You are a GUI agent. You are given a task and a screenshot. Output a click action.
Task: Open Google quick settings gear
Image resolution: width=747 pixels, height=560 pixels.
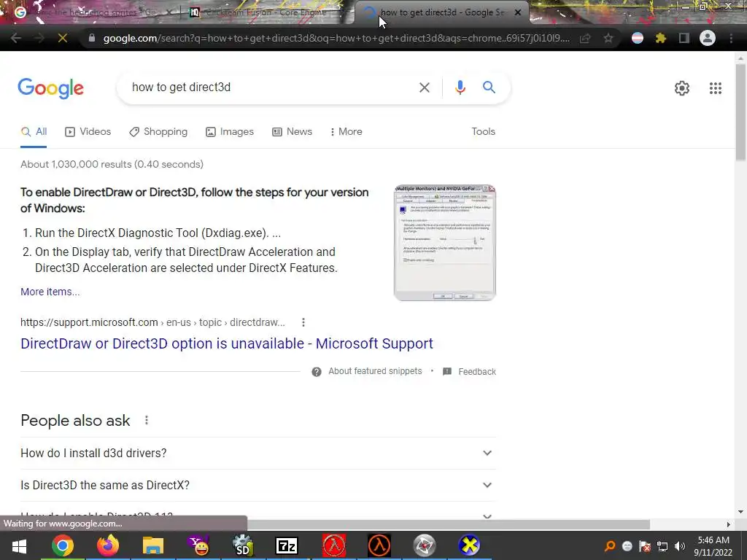[682, 88]
